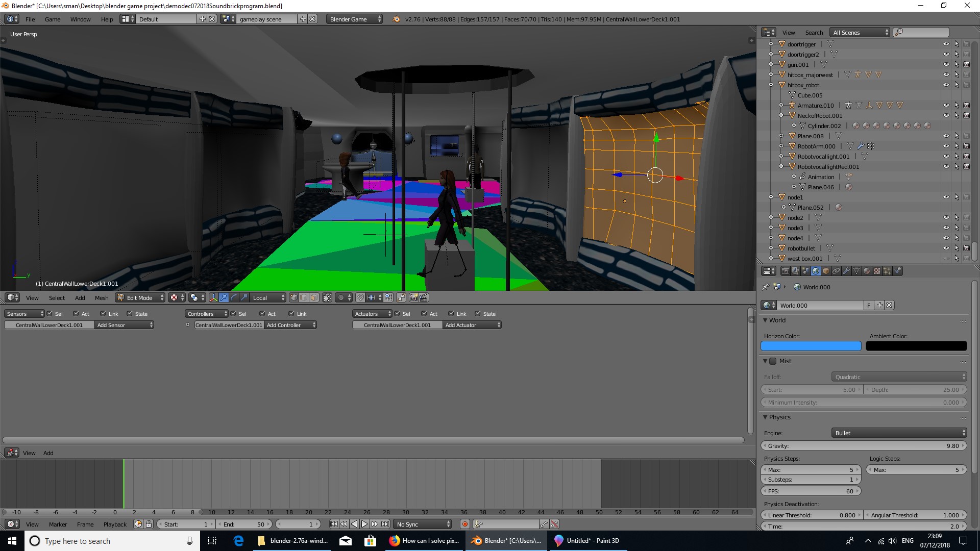Open the Game menu in menu bar

pos(52,19)
